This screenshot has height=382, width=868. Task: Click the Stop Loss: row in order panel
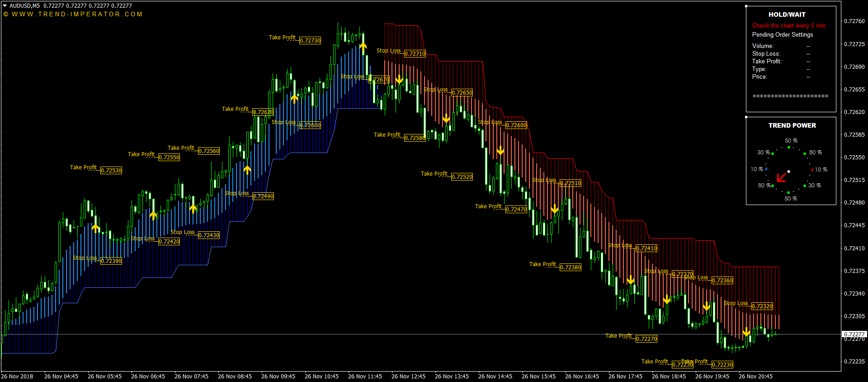click(x=781, y=54)
